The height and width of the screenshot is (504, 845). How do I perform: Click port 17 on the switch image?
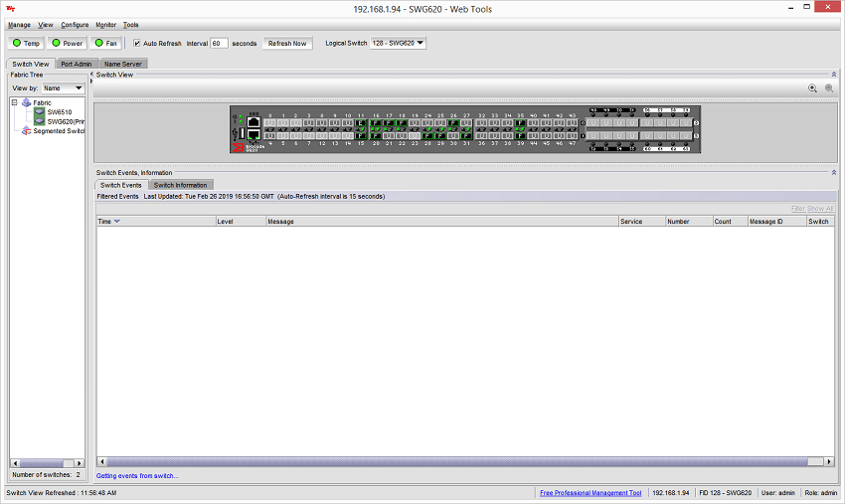(389, 123)
